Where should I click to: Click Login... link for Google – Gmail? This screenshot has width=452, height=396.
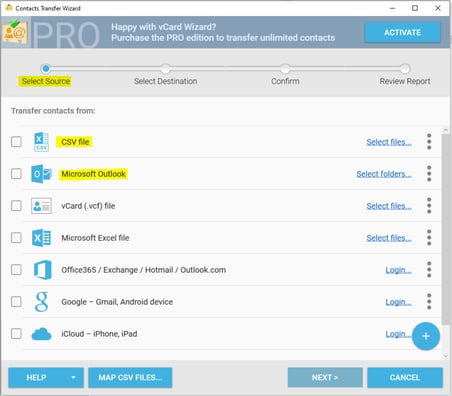(x=398, y=302)
